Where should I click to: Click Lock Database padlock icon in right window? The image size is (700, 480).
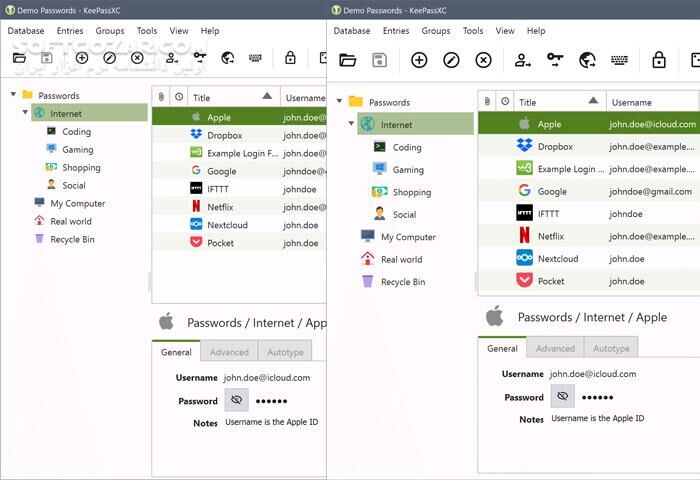[659, 60]
